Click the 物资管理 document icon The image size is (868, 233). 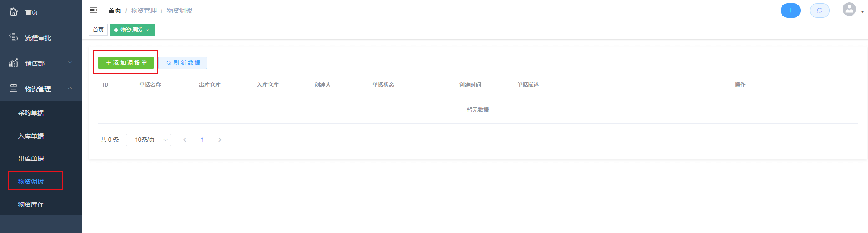(x=14, y=88)
